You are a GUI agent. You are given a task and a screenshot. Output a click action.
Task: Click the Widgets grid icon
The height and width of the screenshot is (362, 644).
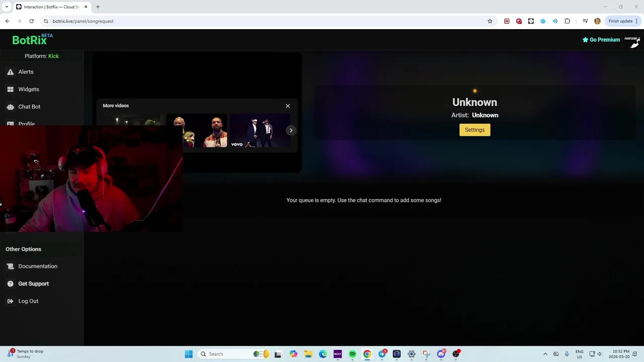[x=11, y=89]
